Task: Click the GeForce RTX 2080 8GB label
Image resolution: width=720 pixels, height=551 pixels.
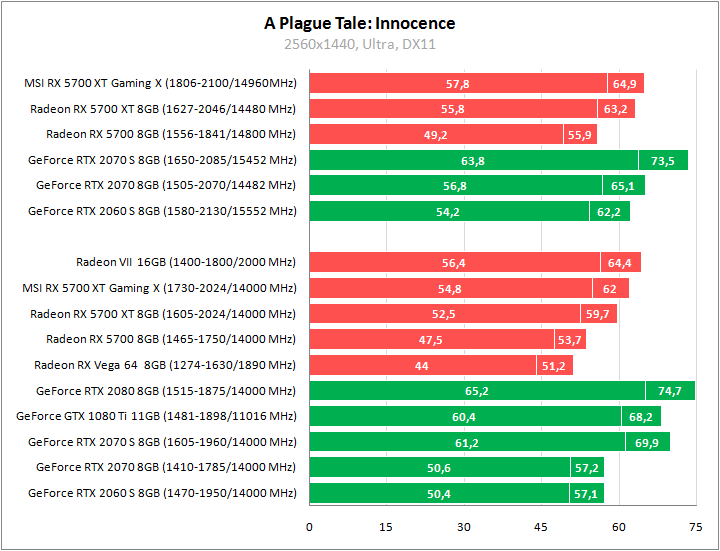Action: [x=166, y=391]
